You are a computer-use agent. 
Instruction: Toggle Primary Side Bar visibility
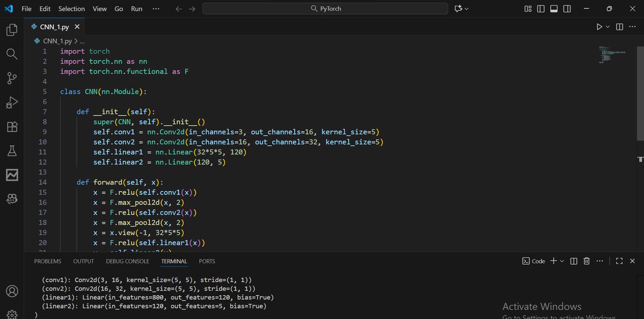[x=541, y=9]
